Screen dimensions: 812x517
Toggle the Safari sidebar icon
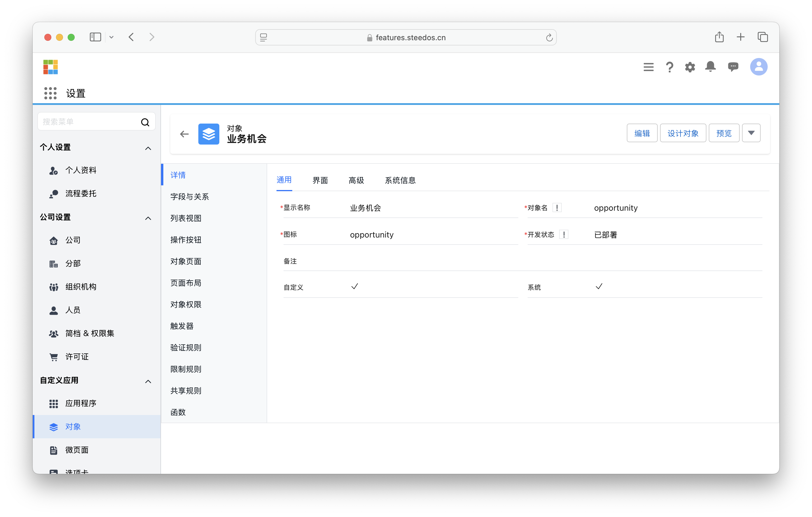pyautogui.click(x=95, y=37)
